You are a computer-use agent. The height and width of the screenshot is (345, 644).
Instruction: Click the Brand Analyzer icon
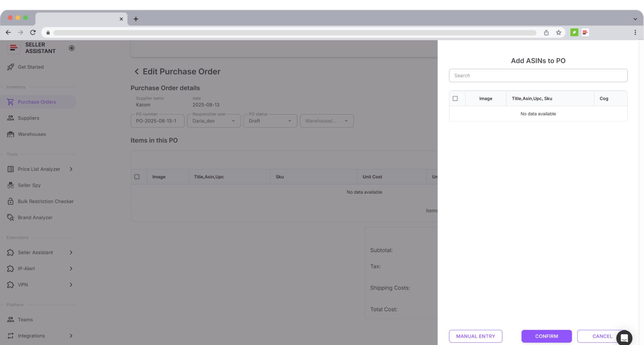coord(11,218)
